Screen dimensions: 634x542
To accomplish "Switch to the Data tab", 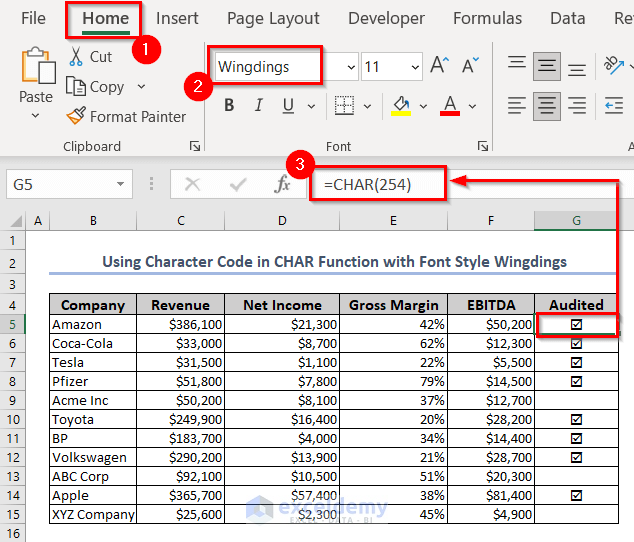I will pyautogui.click(x=568, y=18).
